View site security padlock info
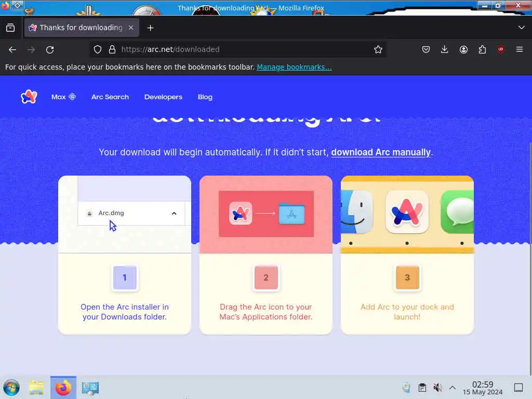 [112, 49]
